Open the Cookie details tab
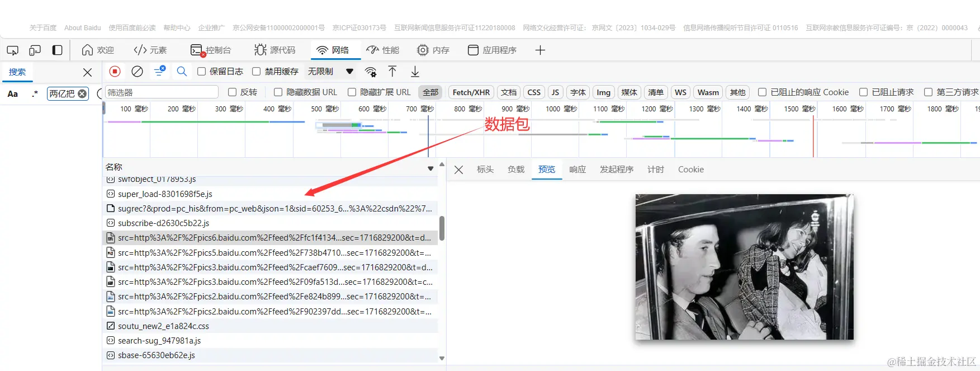 click(x=691, y=170)
